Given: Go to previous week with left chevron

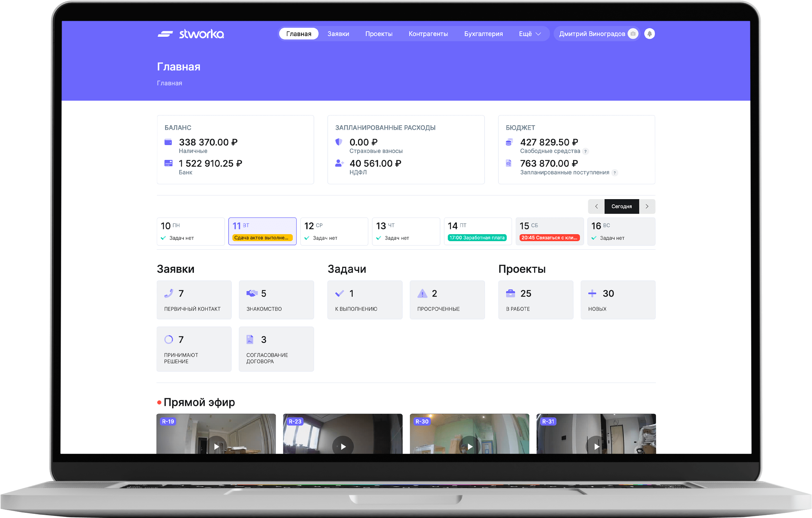Looking at the screenshot, I should [596, 206].
